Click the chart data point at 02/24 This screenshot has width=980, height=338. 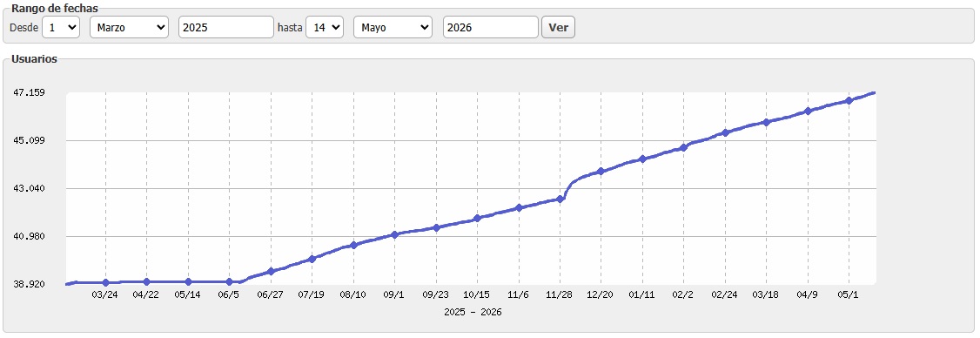[x=725, y=132]
